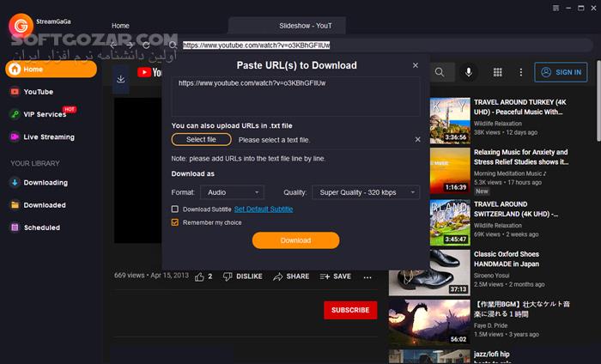Click title 'TRAVEL AROUND TURKEY (4K UHD)'

[520, 107]
